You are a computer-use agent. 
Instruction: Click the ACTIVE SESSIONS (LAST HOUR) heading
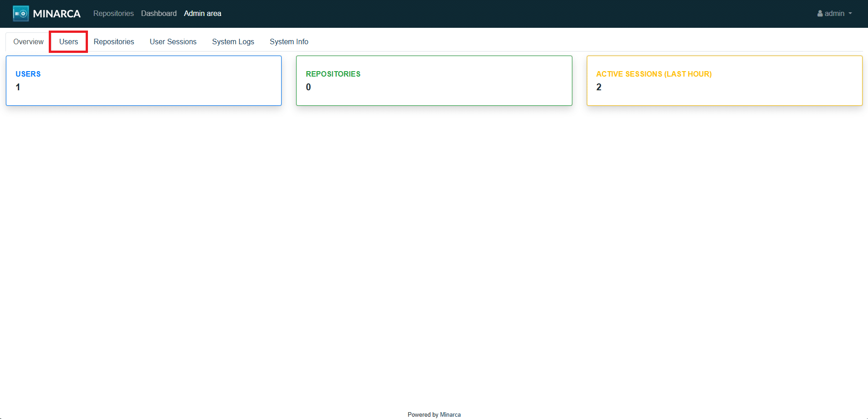click(654, 74)
